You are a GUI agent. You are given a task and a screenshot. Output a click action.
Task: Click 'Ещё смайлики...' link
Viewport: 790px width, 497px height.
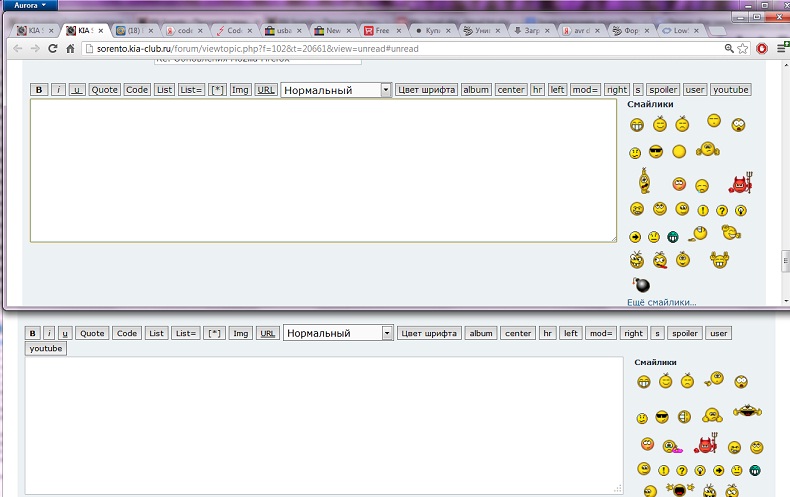(x=661, y=302)
